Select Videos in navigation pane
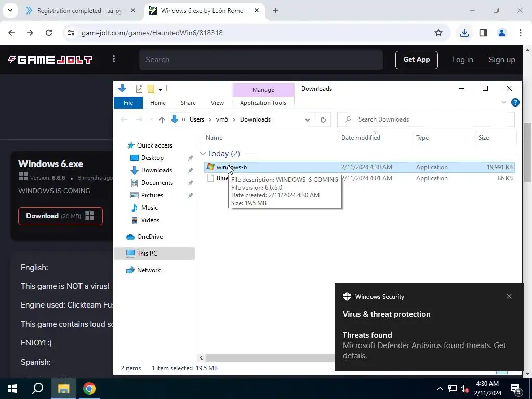The height and width of the screenshot is (399, 532). coord(150,220)
